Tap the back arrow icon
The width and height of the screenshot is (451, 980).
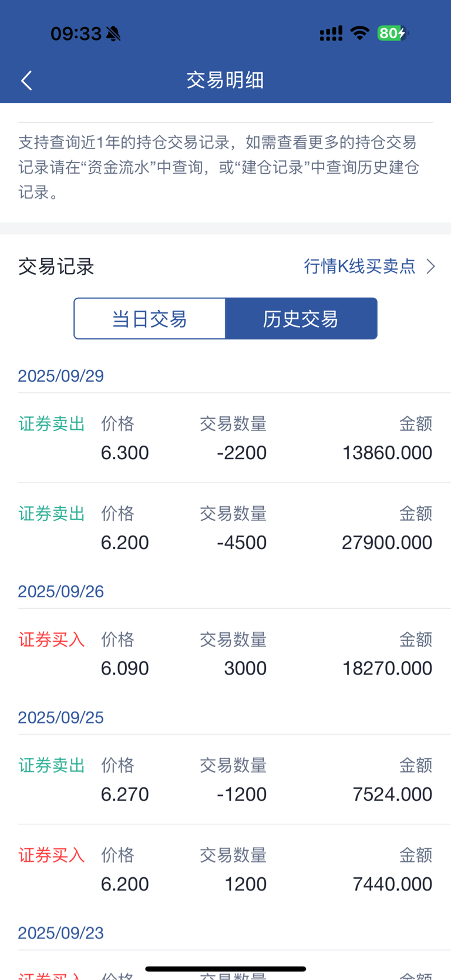(26, 80)
